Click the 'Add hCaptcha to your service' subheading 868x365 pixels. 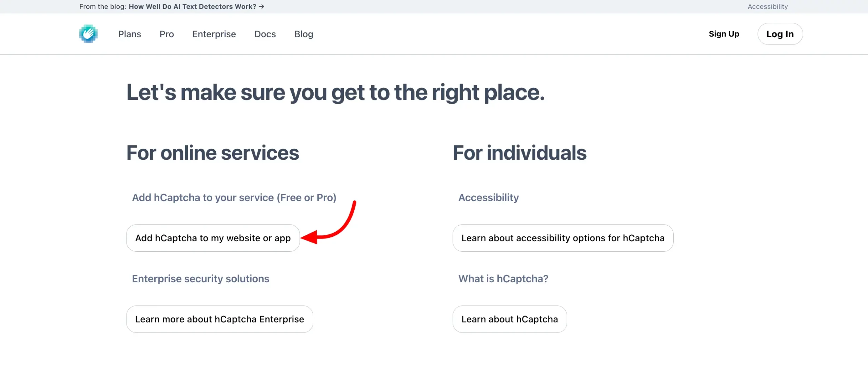(234, 197)
